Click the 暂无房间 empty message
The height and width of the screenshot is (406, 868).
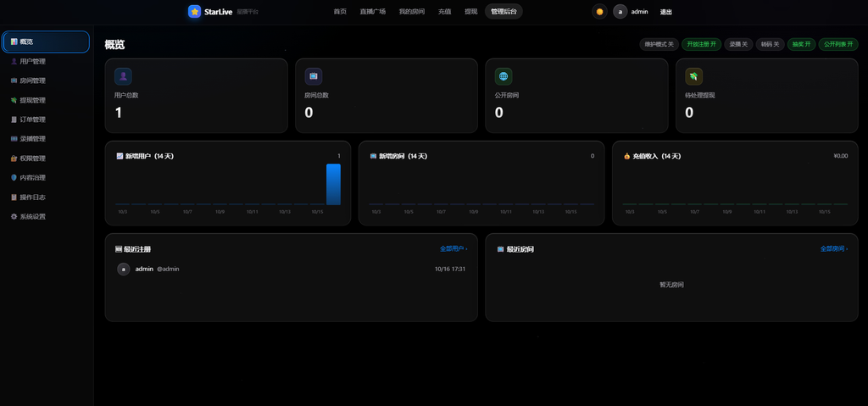pyautogui.click(x=671, y=285)
